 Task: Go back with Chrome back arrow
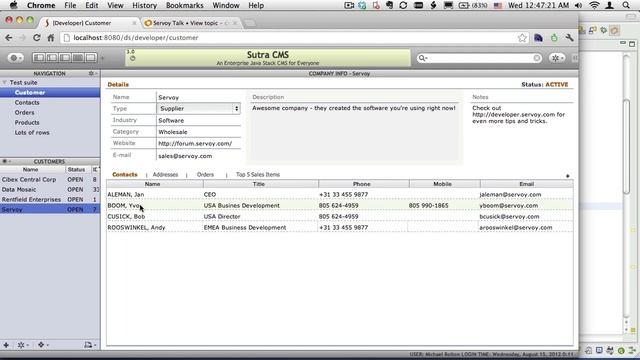click(x=9, y=38)
